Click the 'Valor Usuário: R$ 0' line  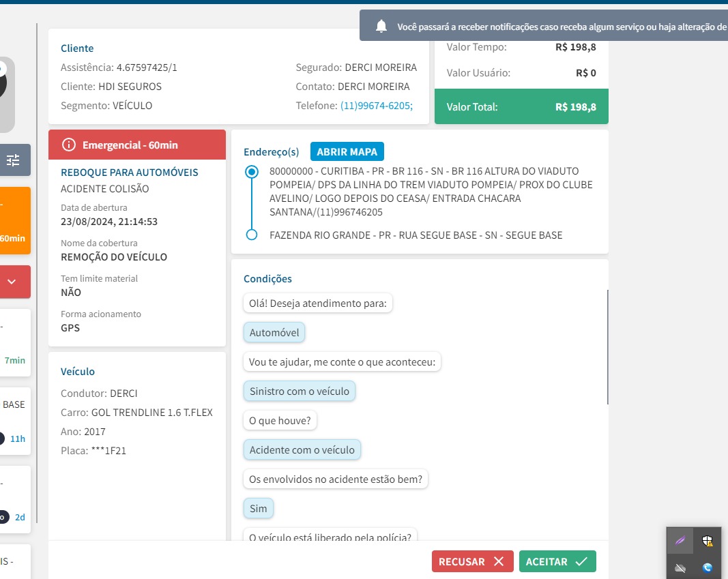[x=521, y=73]
